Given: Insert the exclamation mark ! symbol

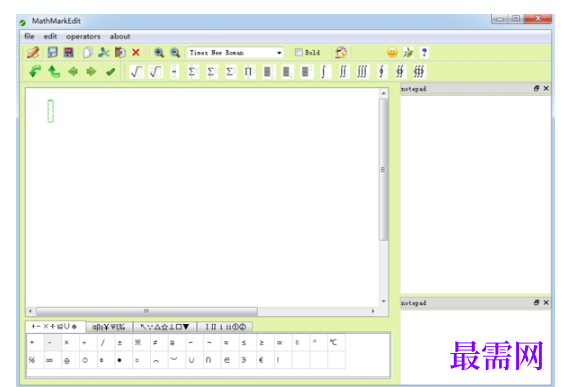Looking at the screenshot, I should pyautogui.click(x=278, y=360).
